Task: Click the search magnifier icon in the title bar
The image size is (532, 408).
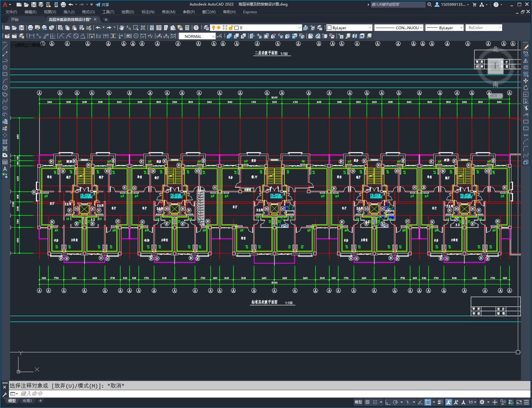Action: 430,5
